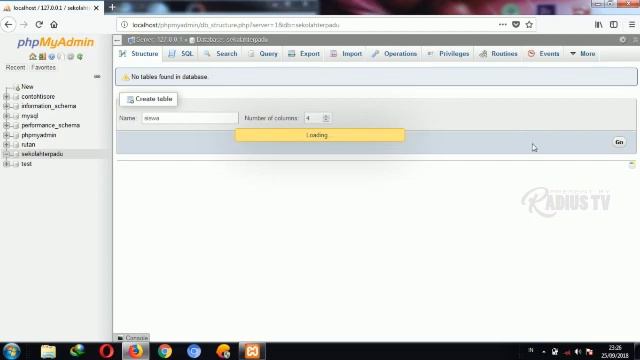Screen dimensions: 640x360
Task: Reload navigation panel green icon
Action: (x=80, y=57)
